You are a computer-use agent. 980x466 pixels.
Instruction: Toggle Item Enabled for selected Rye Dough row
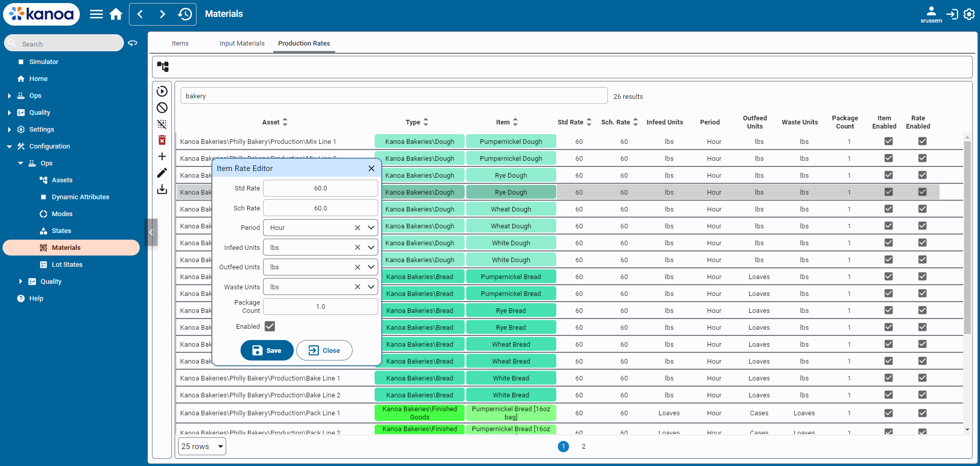888,192
